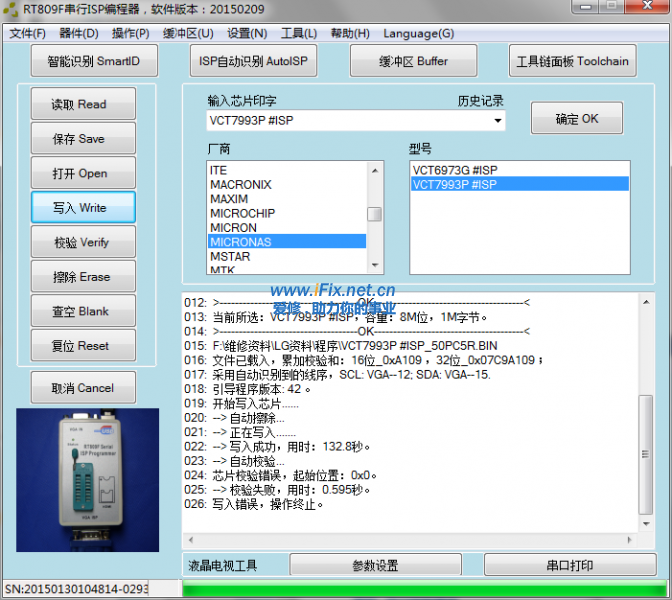Select ITE in the vendor list
Image resolution: width=672 pixels, height=600 pixels.
(287, 170)
